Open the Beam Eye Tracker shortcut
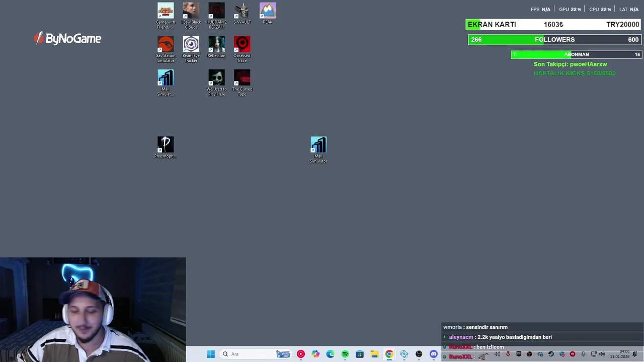The width and height of the screenshot is (644, 362). [191, 50]
